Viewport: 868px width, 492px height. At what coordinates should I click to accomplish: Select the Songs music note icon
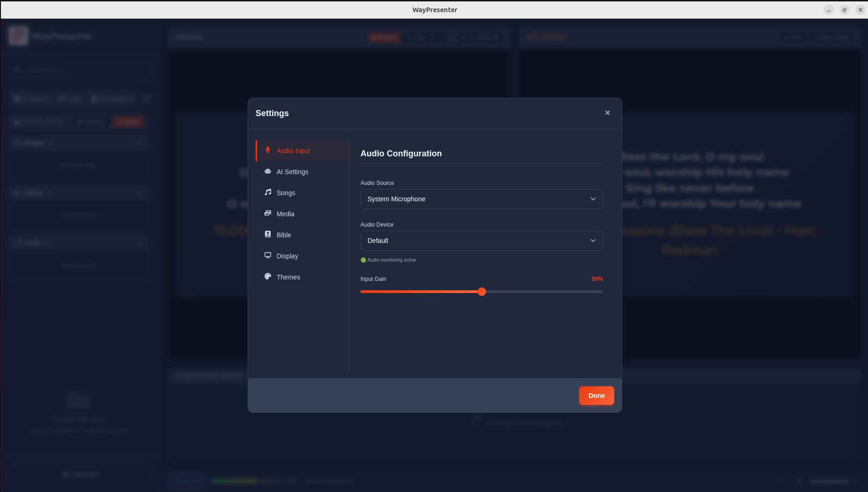pos(267,192)
